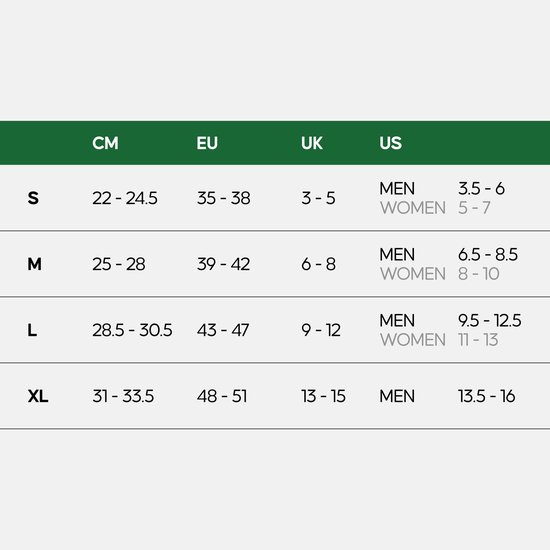550x550 pixels.
Task: Click the UK 9 - 12 cell
Action: [321, 330]
